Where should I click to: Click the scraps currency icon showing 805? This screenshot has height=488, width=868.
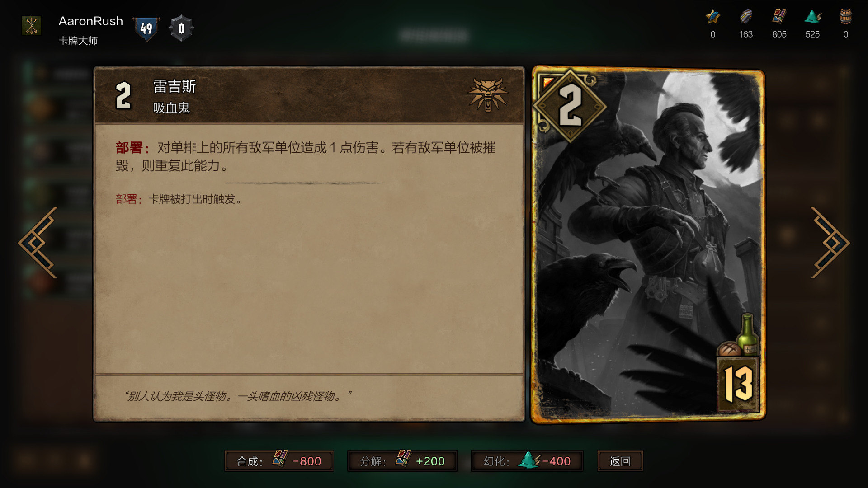pyautogui.click(x=779, y=17)
